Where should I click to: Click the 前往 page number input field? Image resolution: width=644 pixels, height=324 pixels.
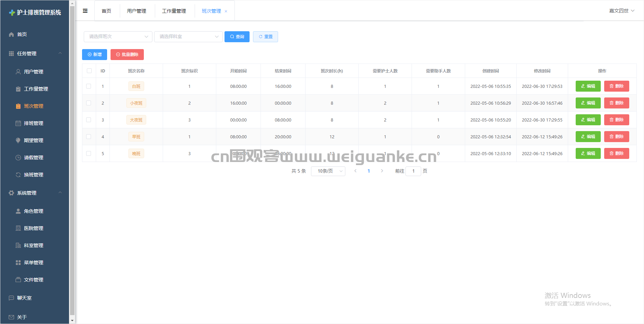point(413,171)
